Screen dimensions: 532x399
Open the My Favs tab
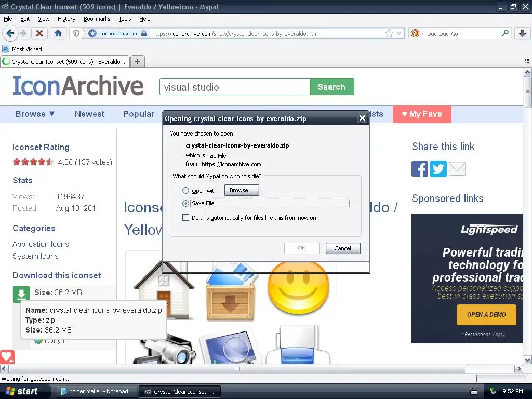(422, 114)
